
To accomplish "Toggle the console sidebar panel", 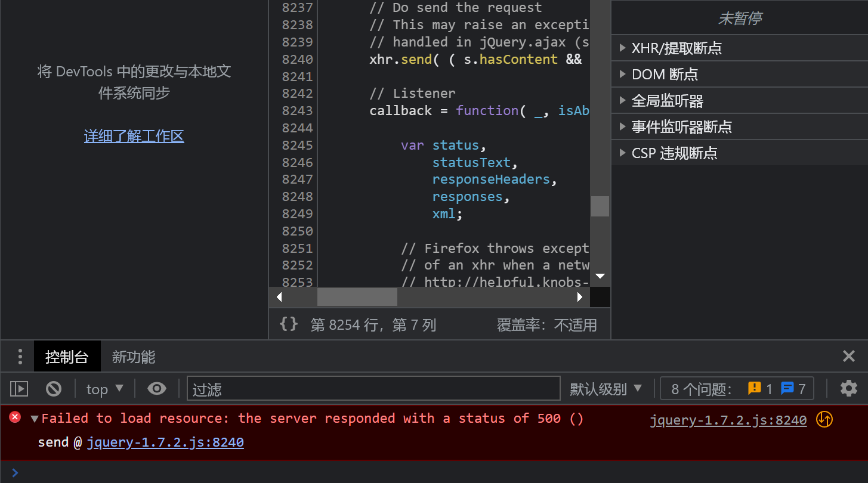I will [18, 388].
